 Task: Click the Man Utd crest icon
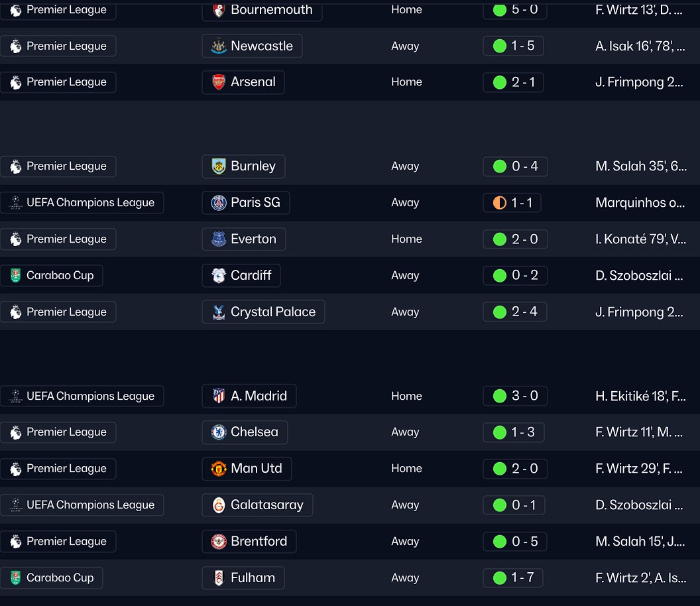(218, 469)
